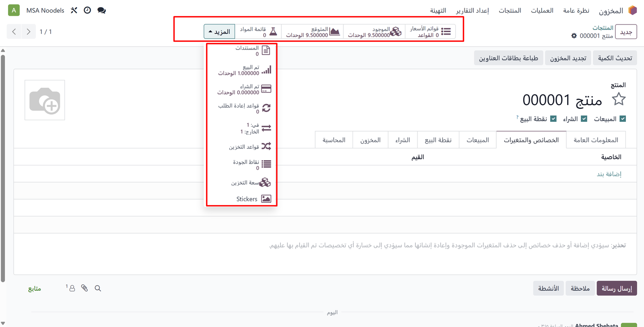Viewport: 644px width, 327px height.
Task: Switch to الخصائص والمتغيرات tab
Action: [531, 140]
